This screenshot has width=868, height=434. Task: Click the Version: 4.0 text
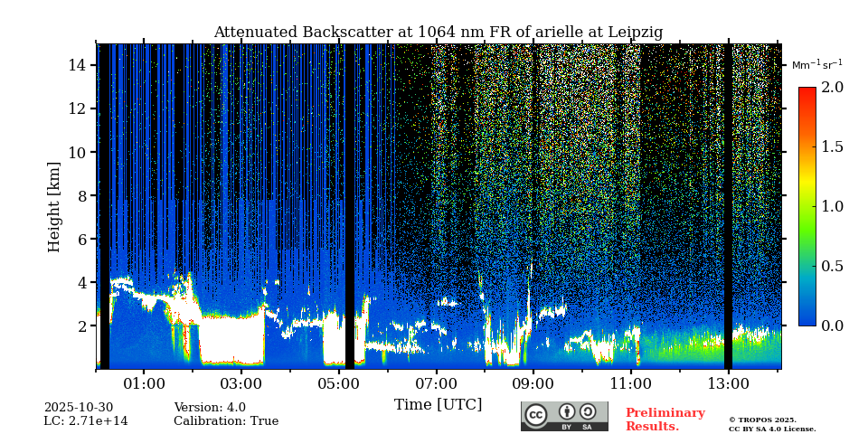(210, 408)
